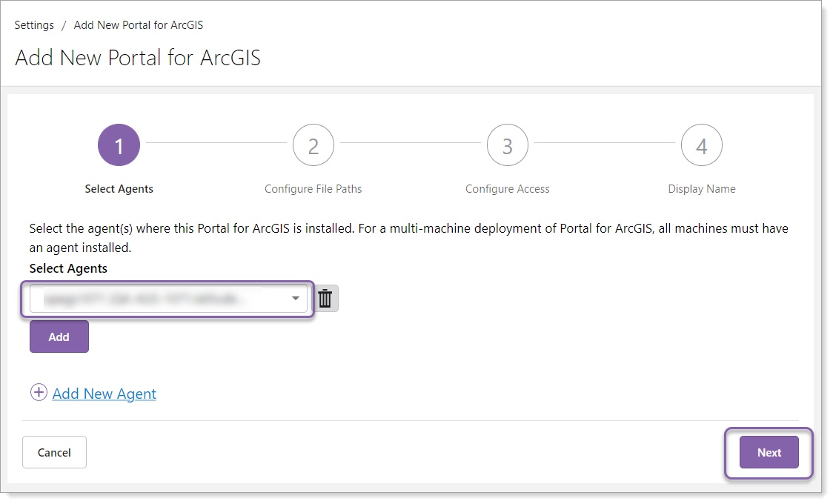The image size is (833, 504).
Task: Jump to the step 2 circle
Action: coord(313,145)
